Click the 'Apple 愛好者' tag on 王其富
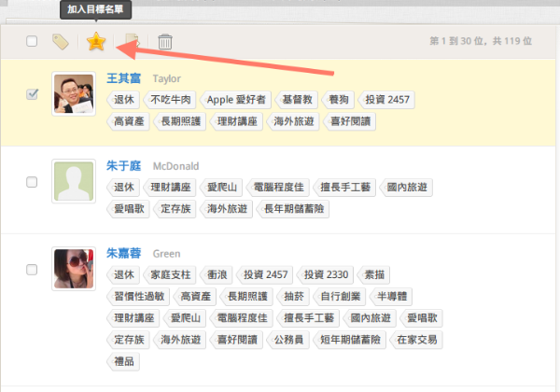Viewport: 560px width, 392px height. click(x=236, y=100)
